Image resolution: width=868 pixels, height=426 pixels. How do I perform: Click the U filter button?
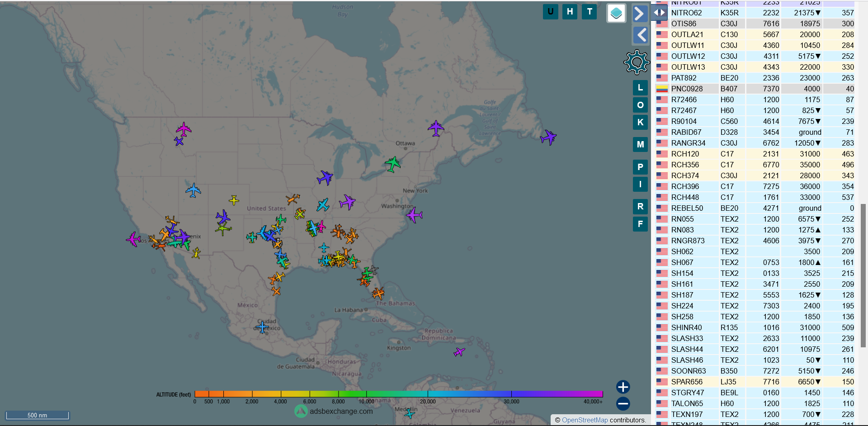(550, 12)
